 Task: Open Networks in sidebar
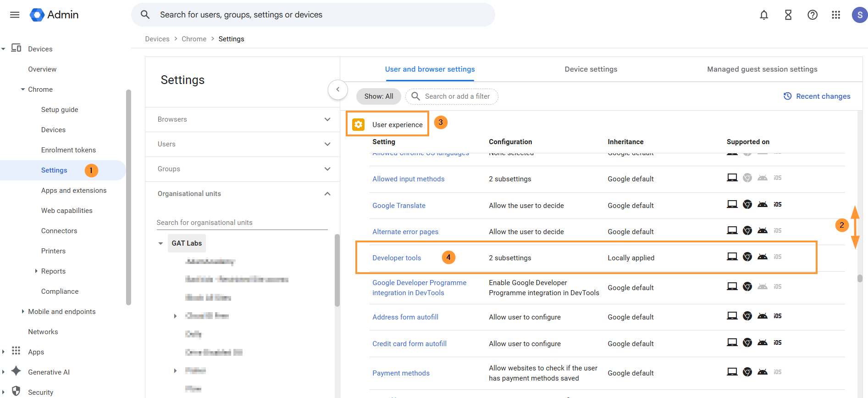click(43, 332)
